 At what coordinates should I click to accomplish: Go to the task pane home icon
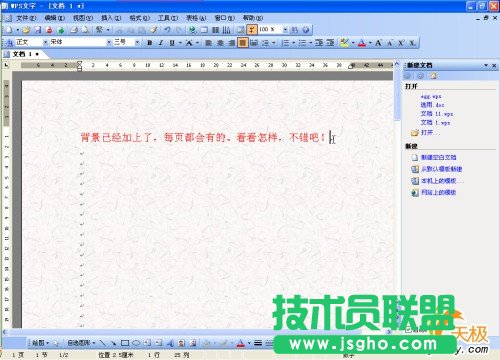coord(433,76)
